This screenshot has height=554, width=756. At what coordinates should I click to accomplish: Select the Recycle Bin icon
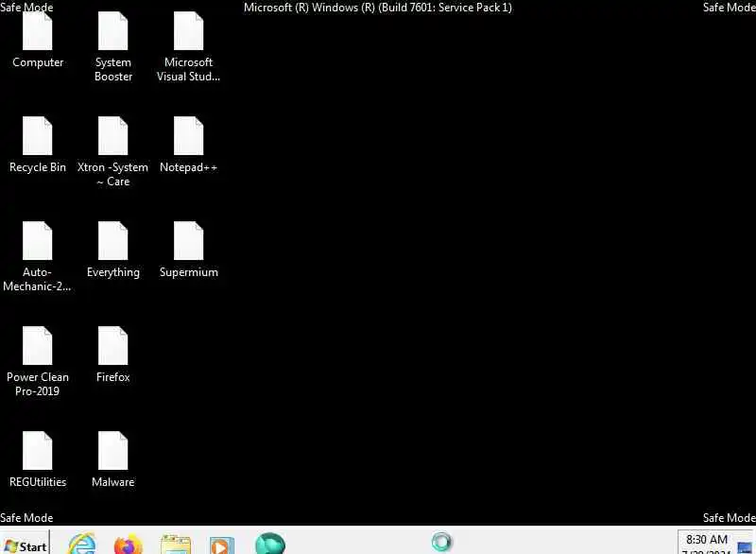[x=38, y=146]
